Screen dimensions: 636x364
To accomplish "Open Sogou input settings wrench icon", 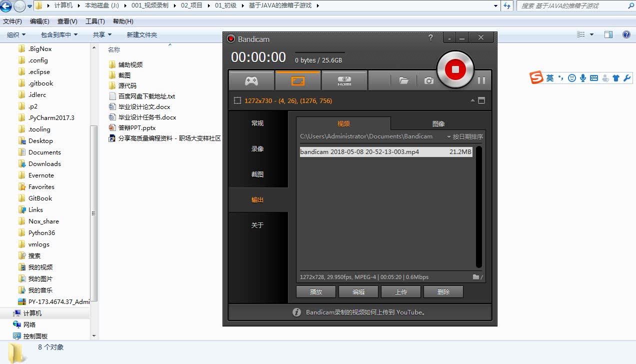I will (628, 77).
